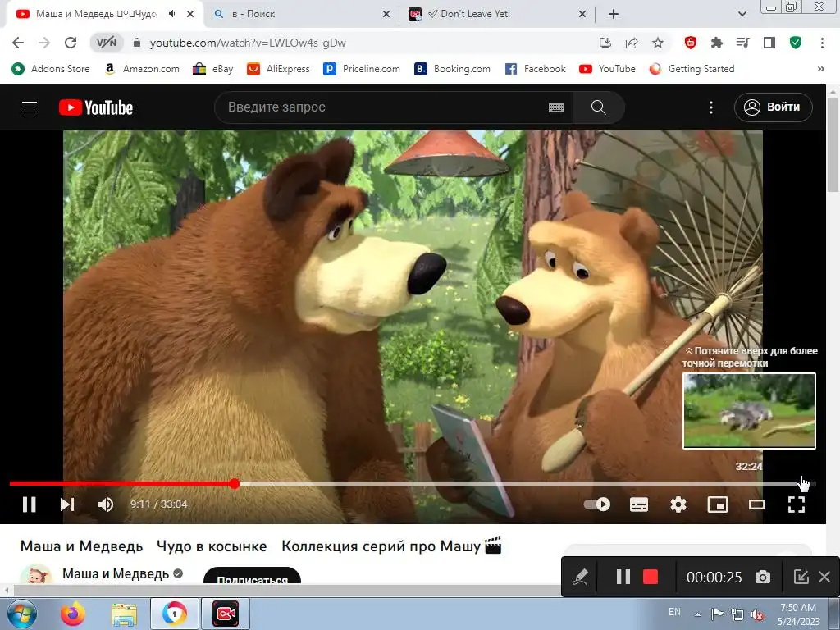Viewport: 840px width, 630px height.
Task: Pause the screen recording
Action: click(623, 577)
